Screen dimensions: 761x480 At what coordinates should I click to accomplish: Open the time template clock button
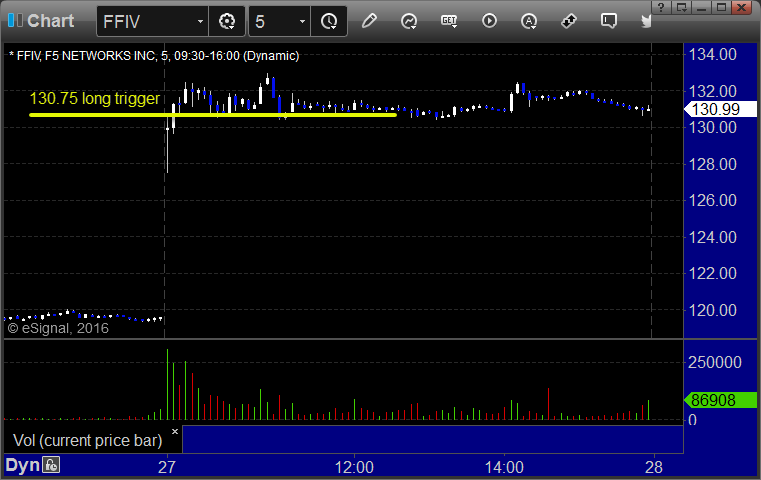coord(329,21)
